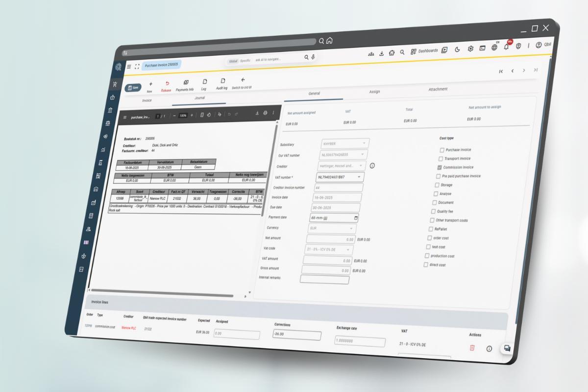Open Payments Info
The height and width of the screenshot is (392, 588).
[x=185, y=86]
